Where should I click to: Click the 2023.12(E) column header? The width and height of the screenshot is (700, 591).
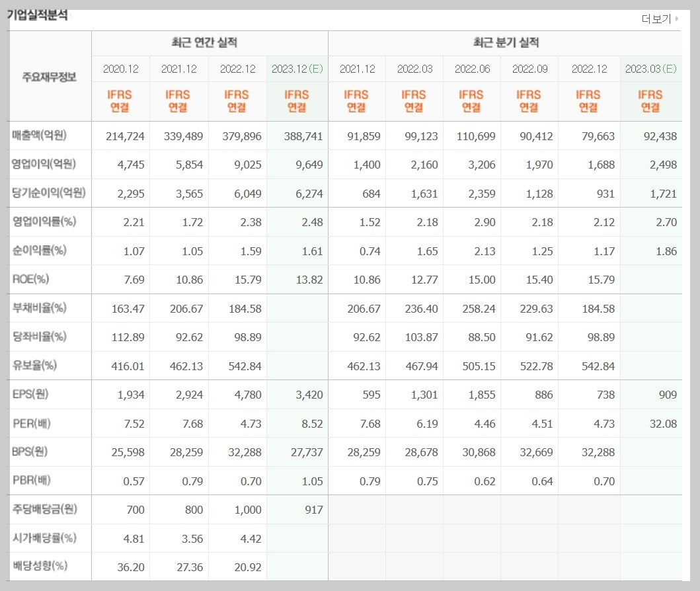297,69
